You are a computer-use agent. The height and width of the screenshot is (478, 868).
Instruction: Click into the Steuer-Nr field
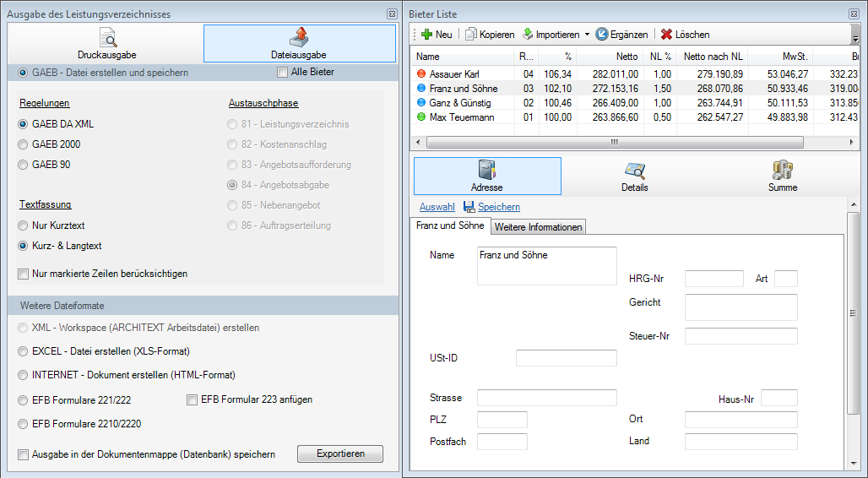coord(741,336)
